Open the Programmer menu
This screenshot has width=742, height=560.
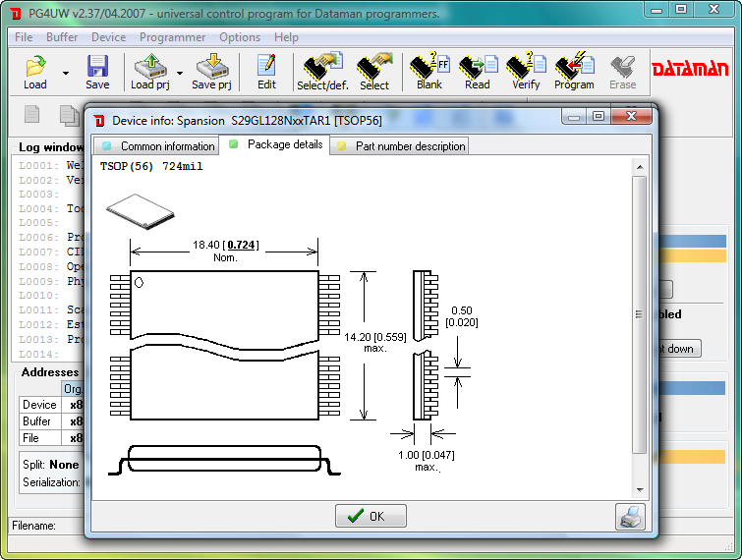tap(172, 37)
